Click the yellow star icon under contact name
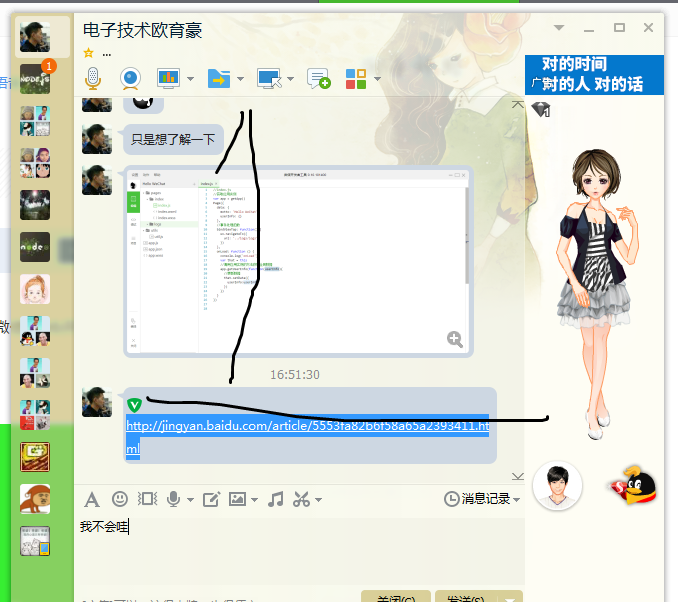 pos(89,53)
